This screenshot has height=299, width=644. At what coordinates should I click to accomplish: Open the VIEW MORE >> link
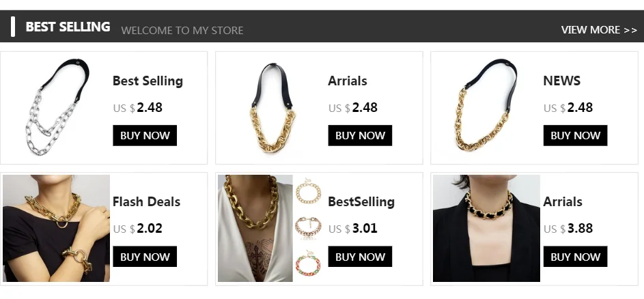[599, 30]
